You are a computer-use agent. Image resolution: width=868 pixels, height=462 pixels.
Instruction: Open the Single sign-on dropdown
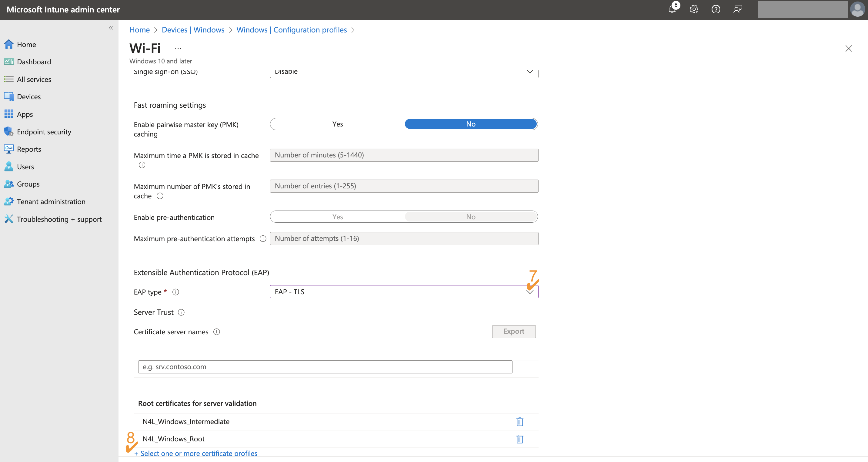[x=530, y=72]
